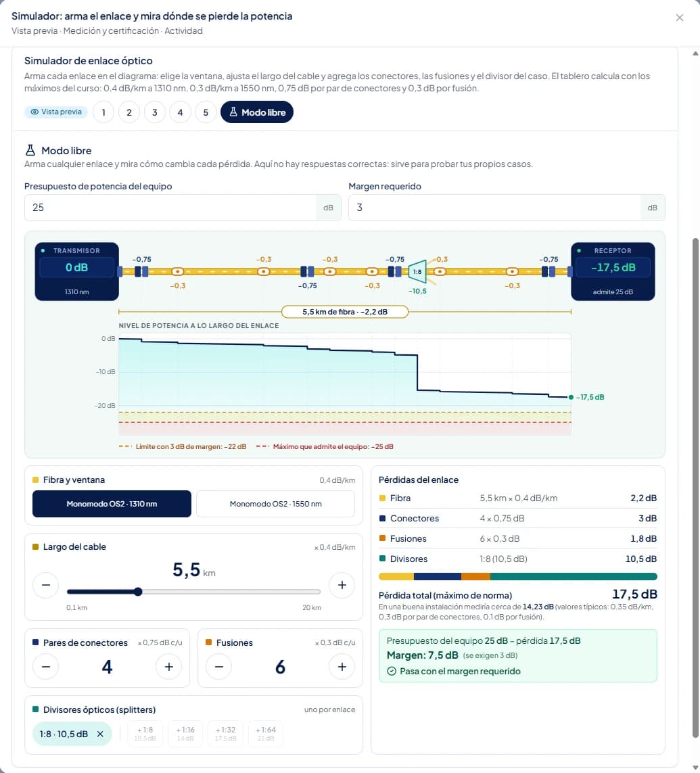This screenshot has height=773, width=700.
Task: Click the 1:8 splitter in link diagram
Action: tap(417, 271)
